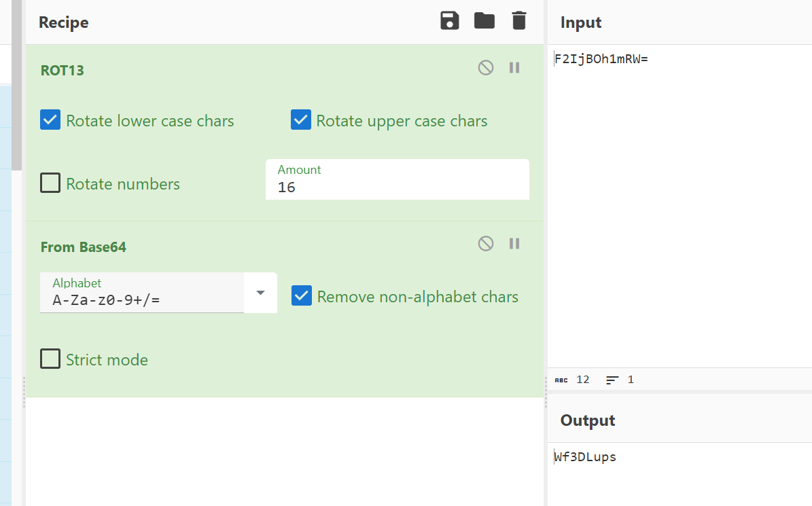Open the Load recipe folder icon
Screen dimensions: 812x506
[x=484, y=21]
